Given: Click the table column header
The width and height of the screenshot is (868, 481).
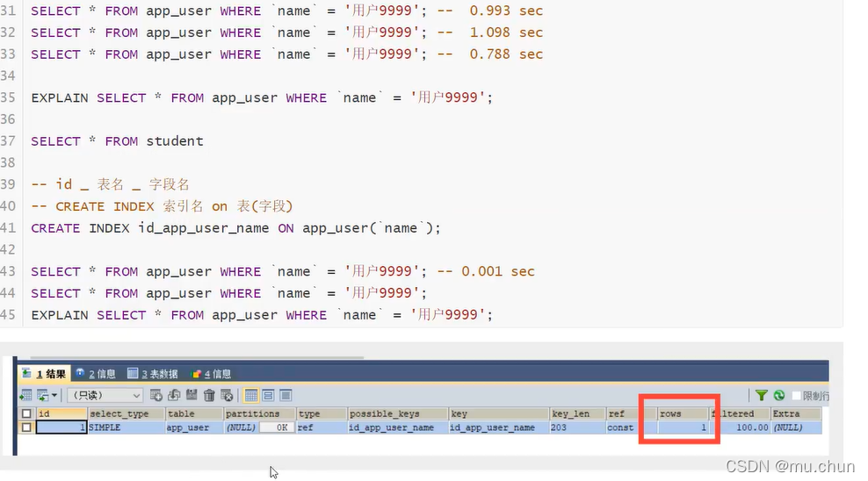Looking at the screenshot, I should pos(194,413).
